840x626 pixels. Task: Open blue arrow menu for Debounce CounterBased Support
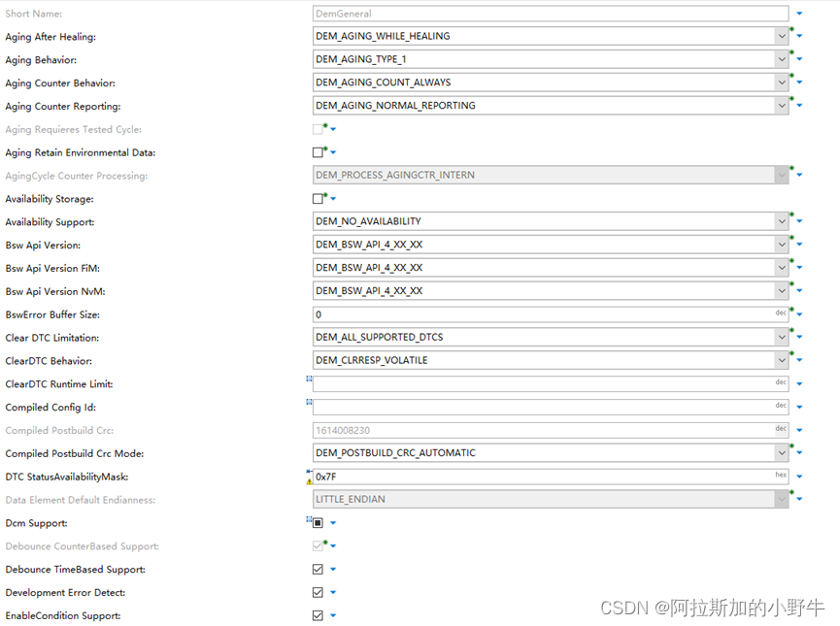point(333,546)
